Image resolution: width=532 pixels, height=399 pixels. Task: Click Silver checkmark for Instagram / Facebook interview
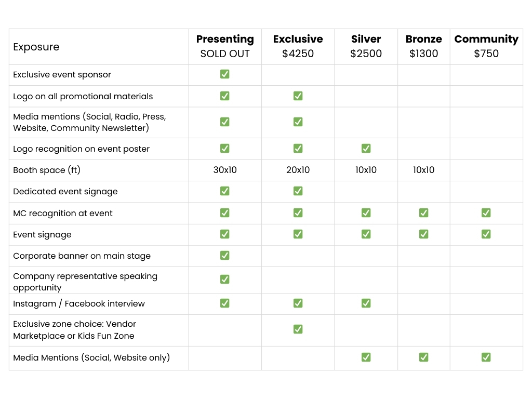tap(366, 303)
